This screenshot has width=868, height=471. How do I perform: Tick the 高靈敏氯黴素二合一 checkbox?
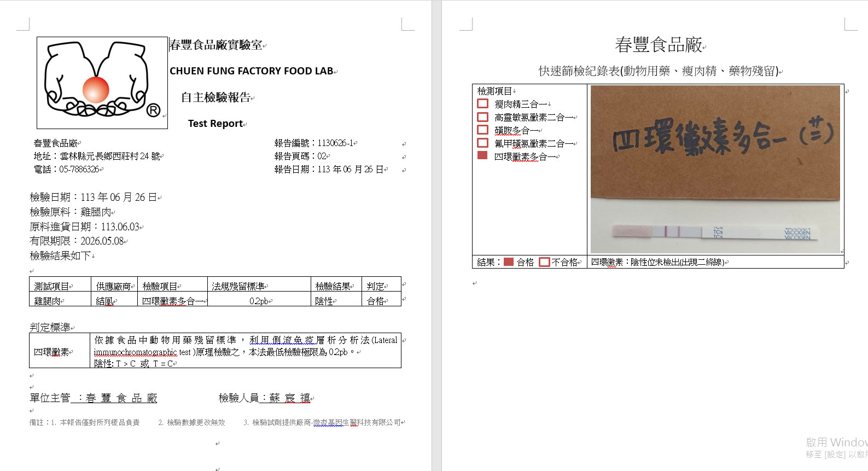tap(482, 117)
